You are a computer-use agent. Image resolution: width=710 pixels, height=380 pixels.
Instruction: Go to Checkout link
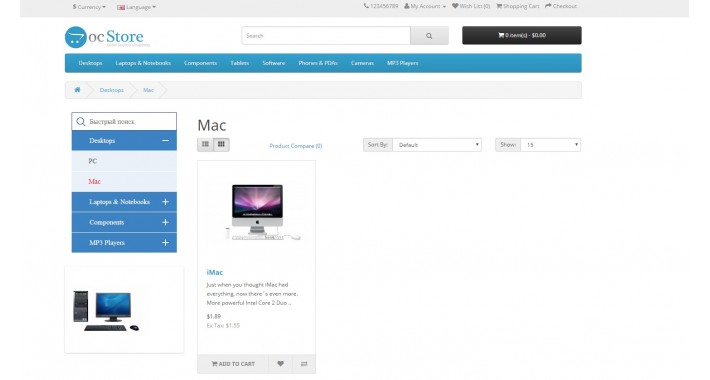pyautogui.click(x=561, y=6)
